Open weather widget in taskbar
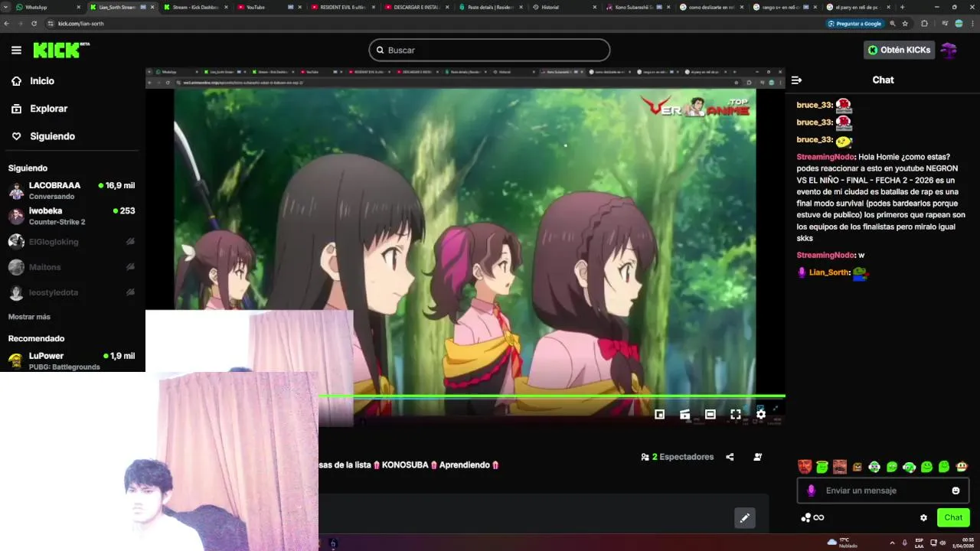This screenshot has height=551, width=980. [842, 543]
